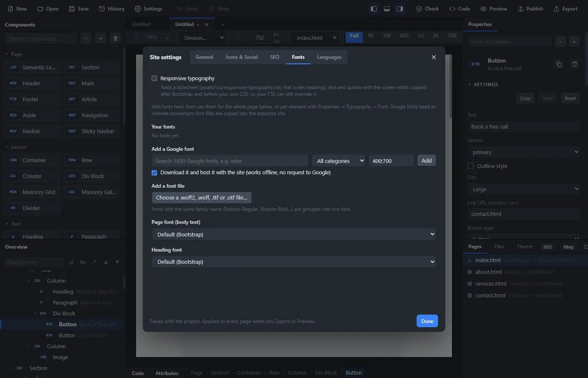Click the plus icon beside Filter properties
This screenshot has width=588, height=378.
tap(574, 42)
